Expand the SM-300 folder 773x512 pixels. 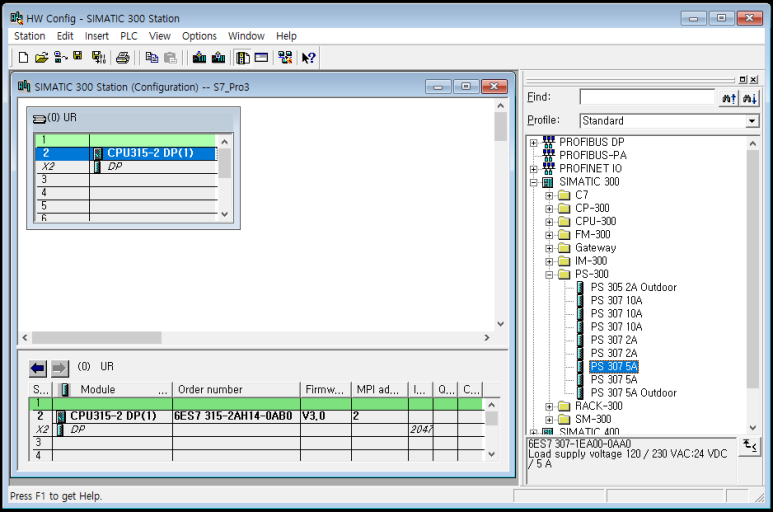tap(549, 420)
